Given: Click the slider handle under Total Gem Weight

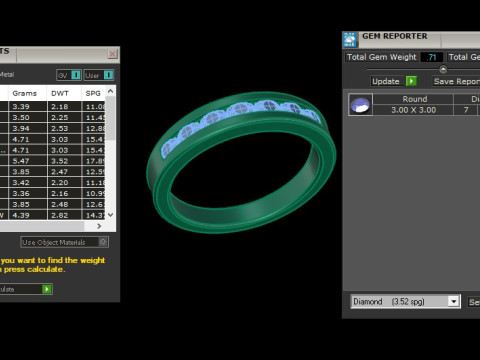Looking at the screenshot, I should coord(443,69).
